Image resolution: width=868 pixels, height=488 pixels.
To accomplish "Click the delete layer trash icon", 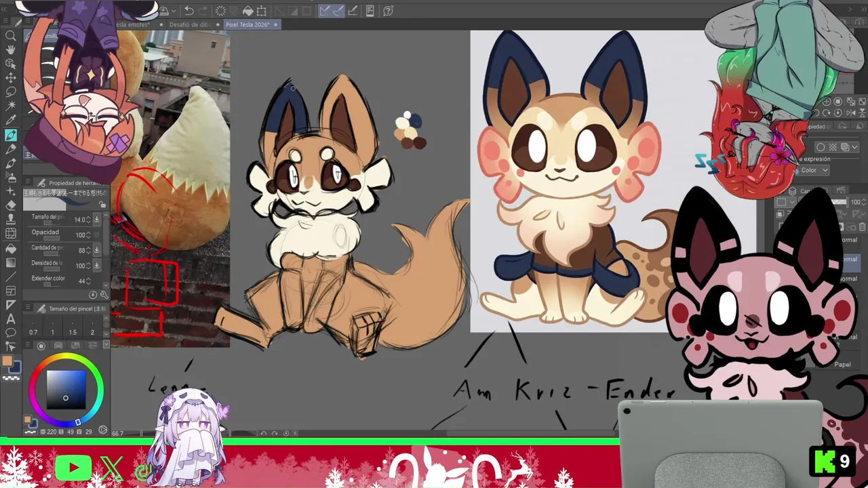I will 862,227.
